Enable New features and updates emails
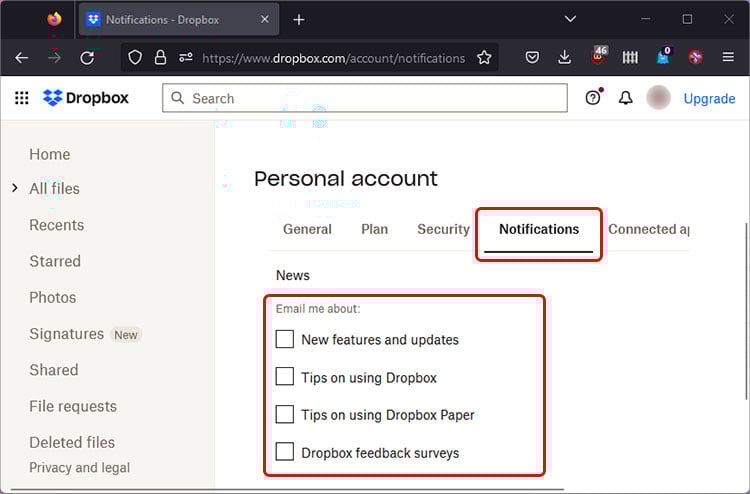This screenshot has width=750, height=494. pyautogui.click(x=285, y=339)
